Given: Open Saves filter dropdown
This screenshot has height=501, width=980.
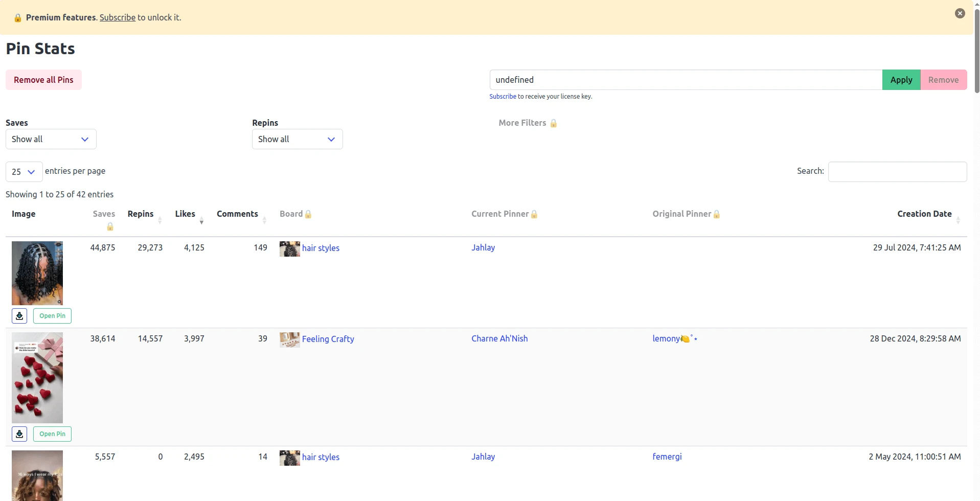Looking at the screenshot, I should (51, 139).
